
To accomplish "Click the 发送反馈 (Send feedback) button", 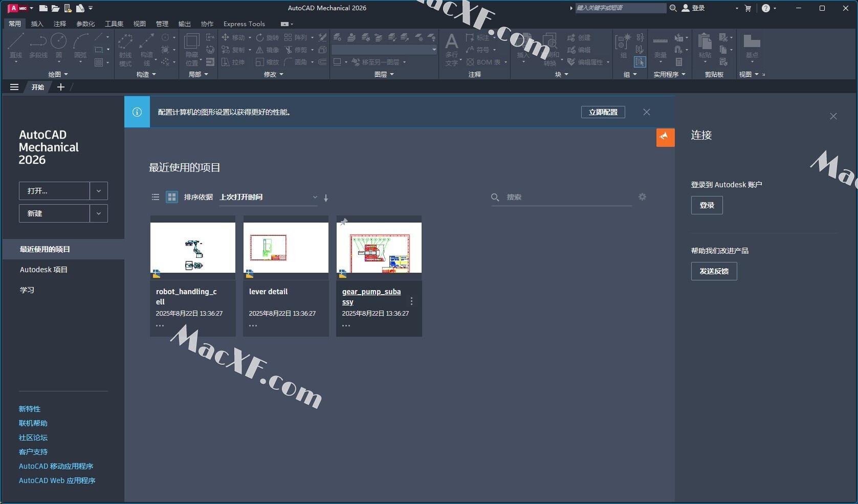I will pos(714,271).
